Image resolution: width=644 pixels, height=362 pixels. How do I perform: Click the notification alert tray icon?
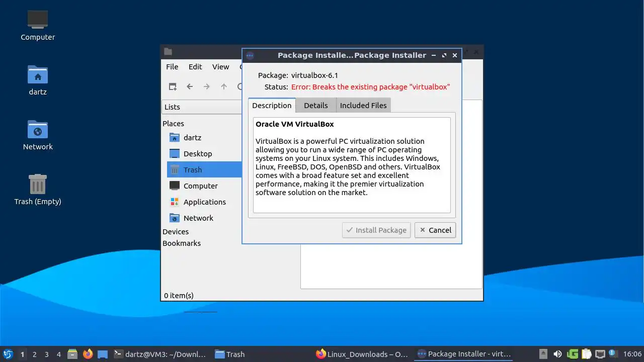612,353
